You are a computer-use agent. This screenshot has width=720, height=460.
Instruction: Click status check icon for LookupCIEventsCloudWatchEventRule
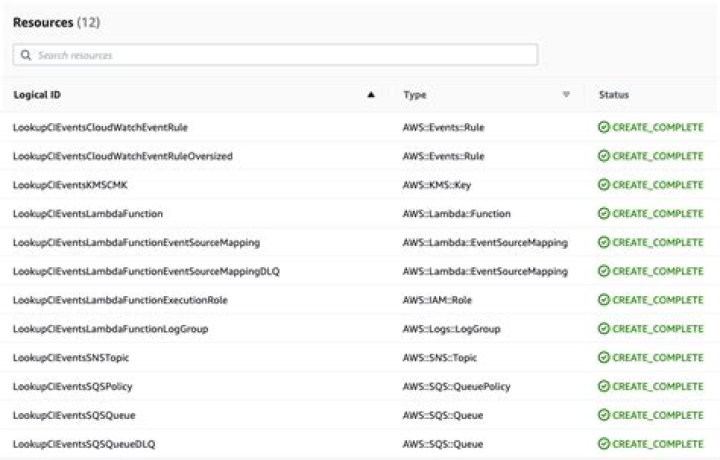point(603,128)
